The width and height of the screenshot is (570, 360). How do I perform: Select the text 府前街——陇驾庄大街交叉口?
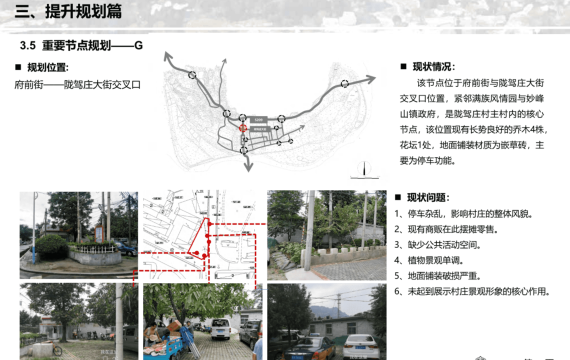77,85
